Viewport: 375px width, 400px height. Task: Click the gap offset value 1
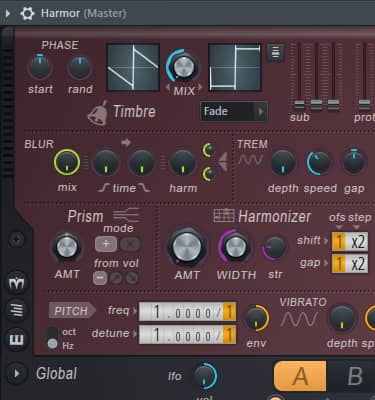339,264
